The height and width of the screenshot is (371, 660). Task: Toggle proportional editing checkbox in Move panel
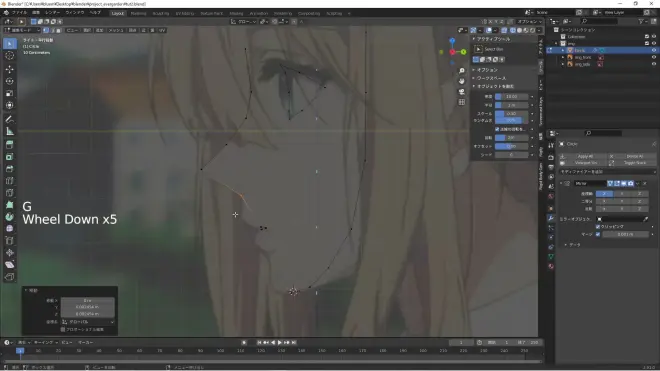pos(63,329)
